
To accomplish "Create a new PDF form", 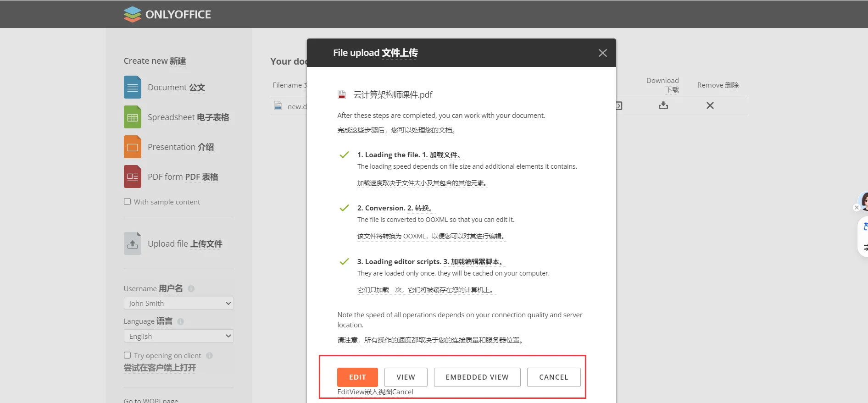I will point(133,177).
